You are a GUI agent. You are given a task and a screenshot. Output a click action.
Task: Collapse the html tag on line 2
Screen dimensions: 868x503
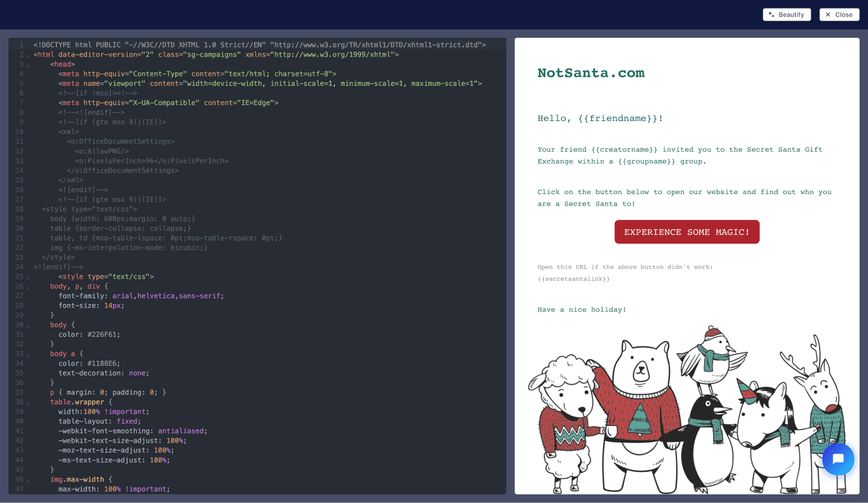coord(28,55)
